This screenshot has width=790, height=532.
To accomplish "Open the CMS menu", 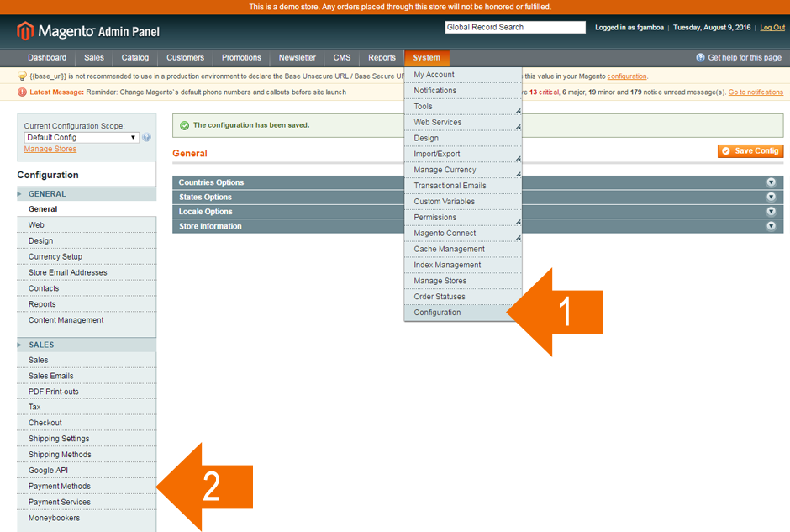I will pyautogui.click(x=341, y=57).
